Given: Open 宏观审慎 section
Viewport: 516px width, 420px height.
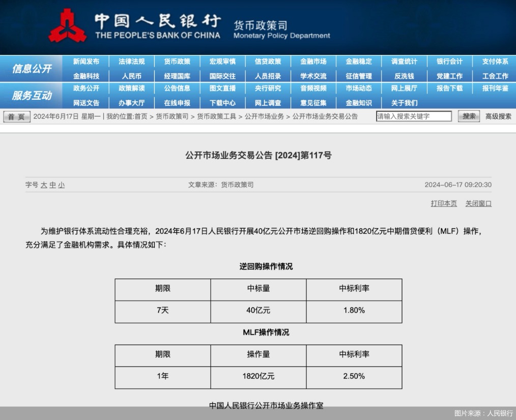Looking at the screenshot, I should (222, 62).
